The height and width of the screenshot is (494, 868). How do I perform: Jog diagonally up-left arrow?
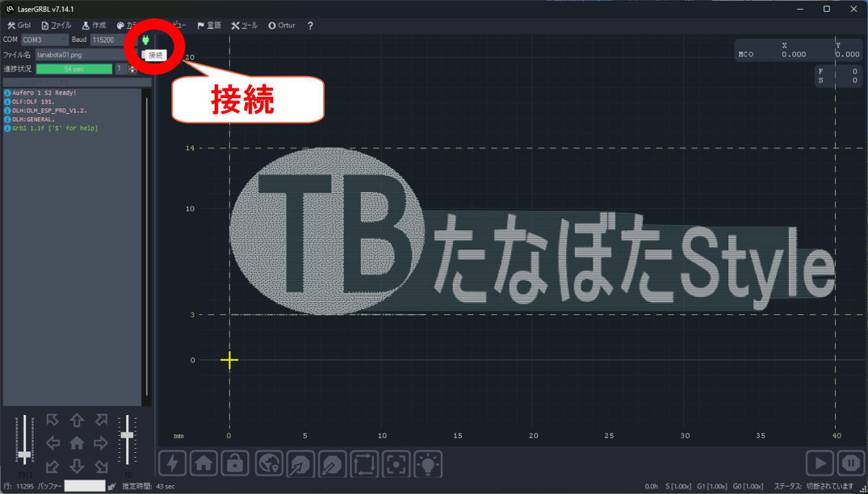53,420
